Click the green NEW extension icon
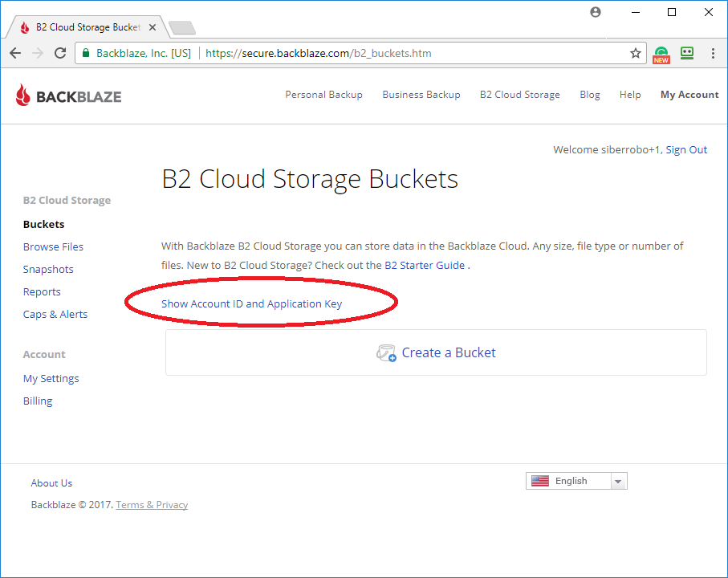The height and width of the screenshot is (578, 728). pyautogui.click(x=661, y=54)
